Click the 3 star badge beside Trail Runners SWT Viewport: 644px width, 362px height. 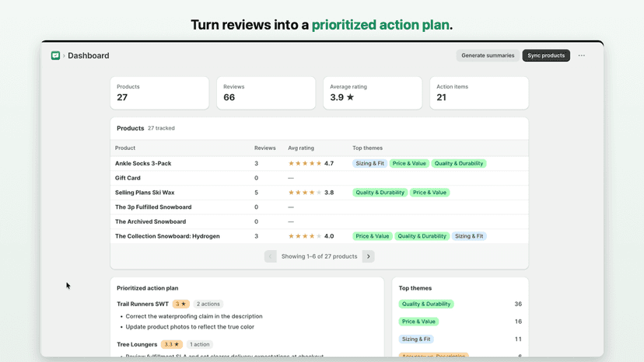(180, 305)
